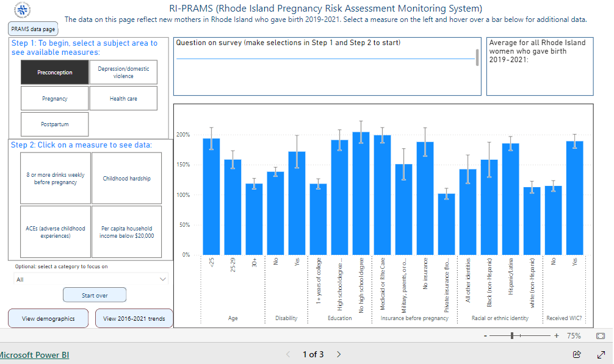
Task: Select Per capita household income below $20,000 measure
Action: tap(126, 232)
